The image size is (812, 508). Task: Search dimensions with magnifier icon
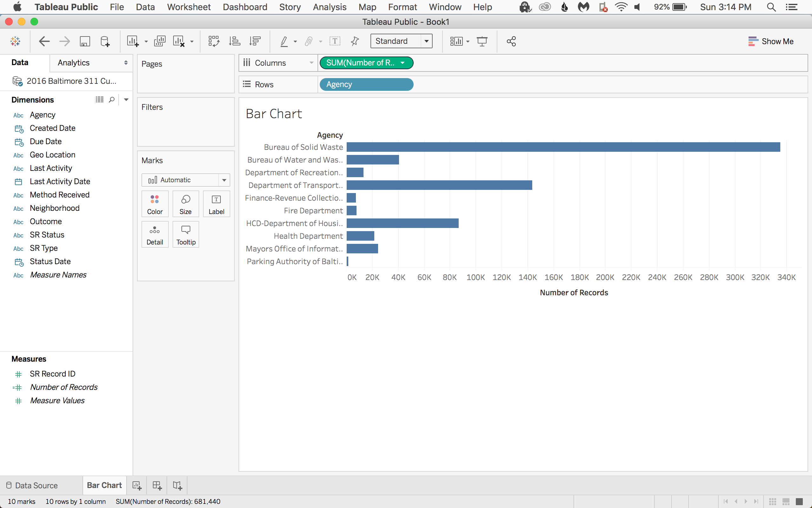point(112,100)
